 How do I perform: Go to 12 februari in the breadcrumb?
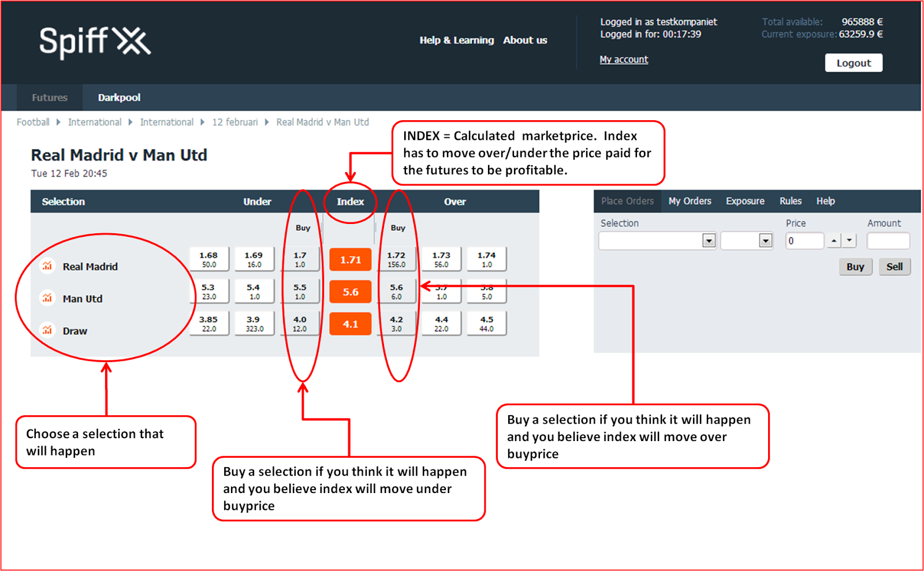pyautogui.click(x=235, y=122)
